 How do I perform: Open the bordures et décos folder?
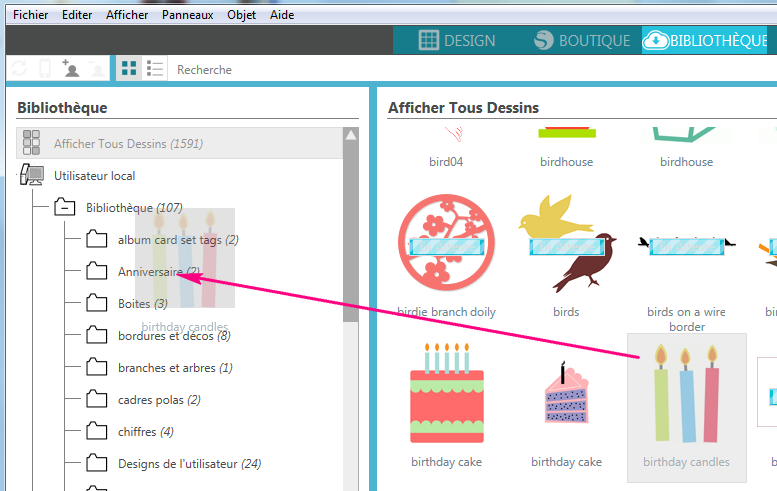[x=174, y=336]
